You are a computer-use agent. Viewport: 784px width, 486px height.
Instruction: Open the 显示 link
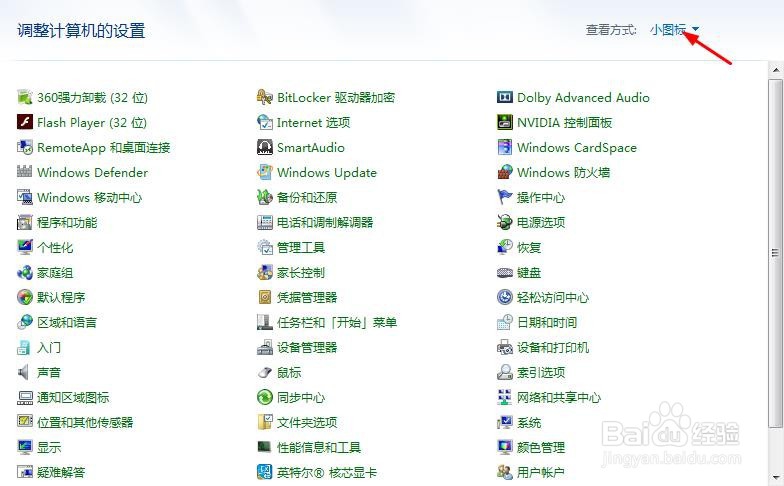point(48,448)
